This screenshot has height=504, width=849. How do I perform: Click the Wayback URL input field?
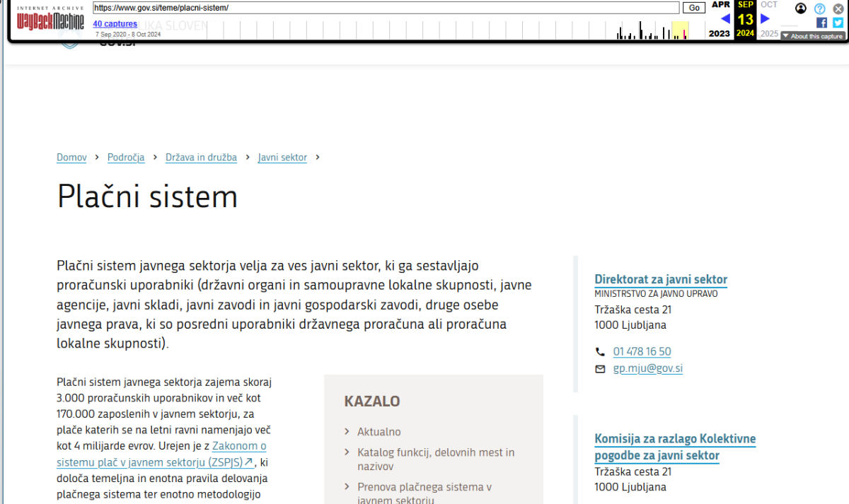[386, 8]
